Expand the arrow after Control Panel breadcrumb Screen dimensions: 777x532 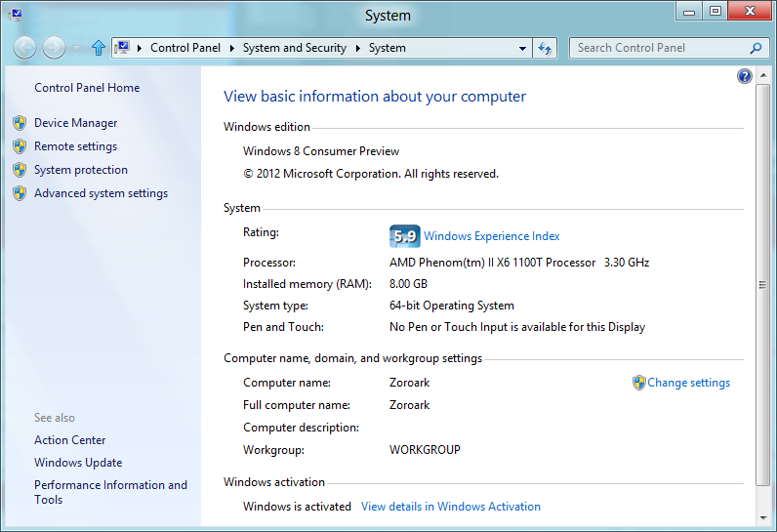tap(233, 48)
